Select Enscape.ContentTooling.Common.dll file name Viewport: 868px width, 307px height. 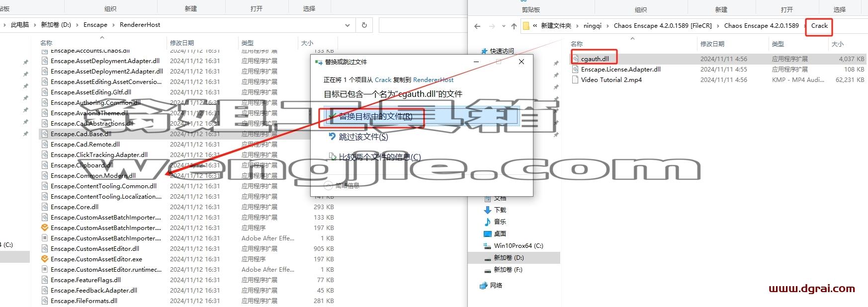coord(104,186)
